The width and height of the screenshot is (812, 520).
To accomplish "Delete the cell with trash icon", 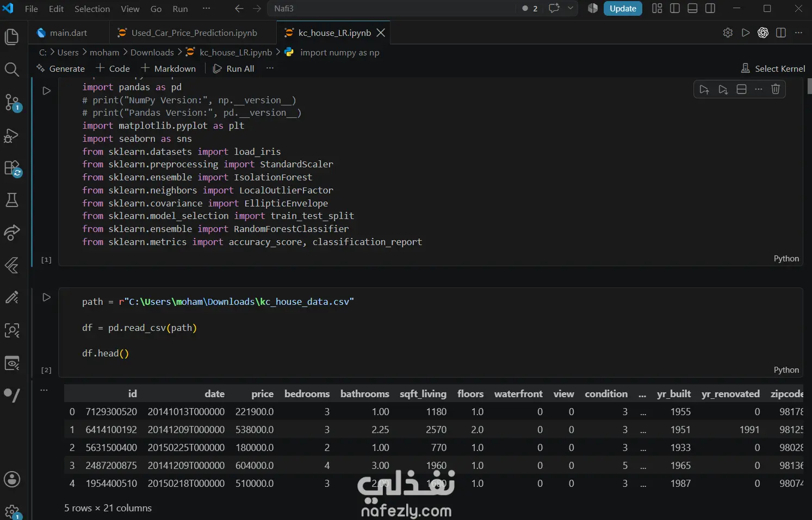I will 776,89.
